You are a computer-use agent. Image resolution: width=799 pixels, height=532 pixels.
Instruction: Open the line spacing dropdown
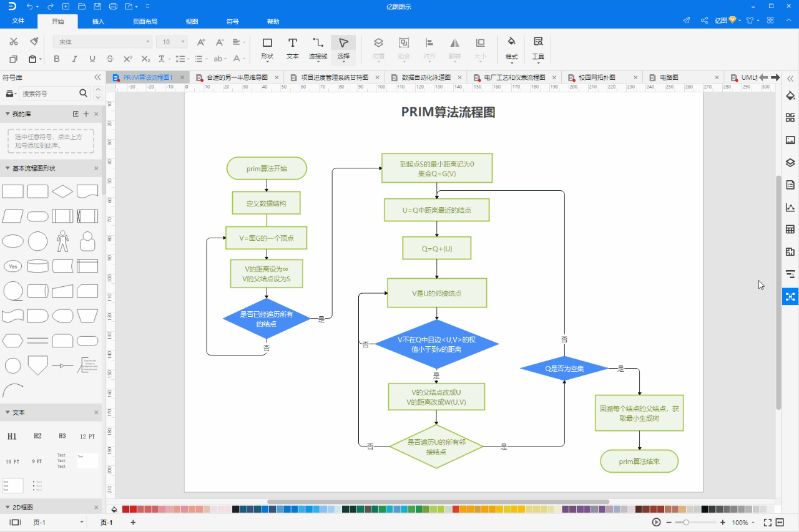point(182,59)
